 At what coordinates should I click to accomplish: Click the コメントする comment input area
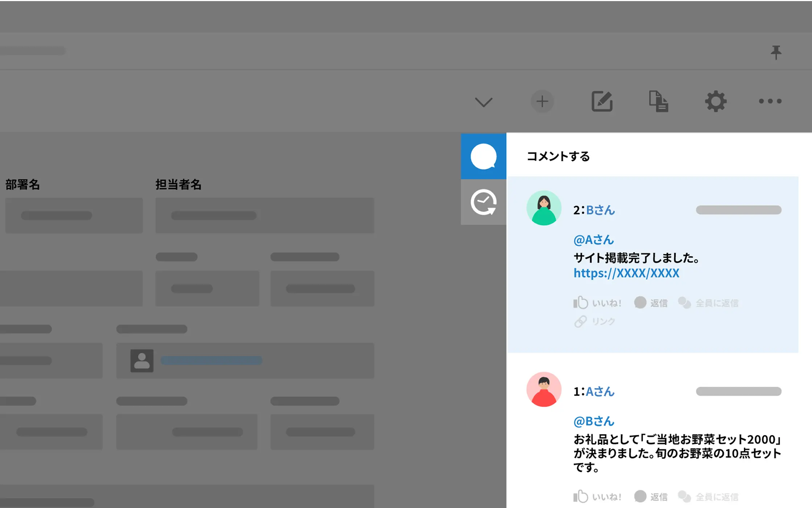click(x=558, y=156)
